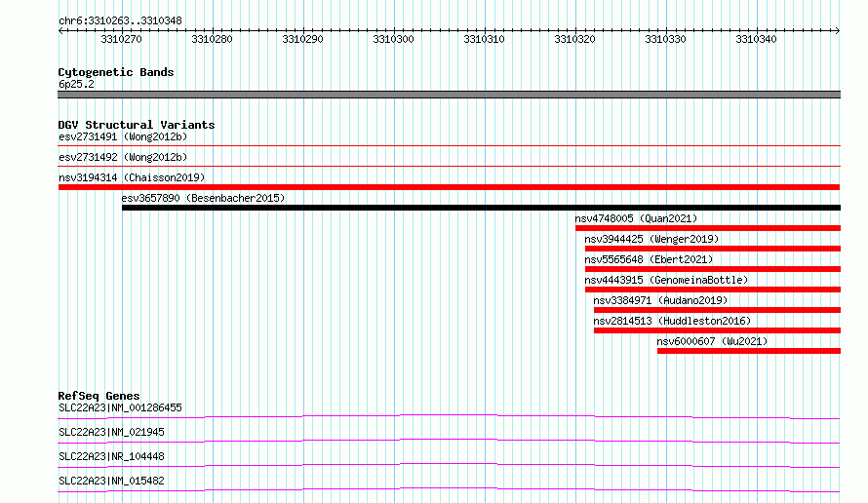Viewport: 868px width, 503px height.
Task: Click ruler position 3310330
Action: pos(666,39)
